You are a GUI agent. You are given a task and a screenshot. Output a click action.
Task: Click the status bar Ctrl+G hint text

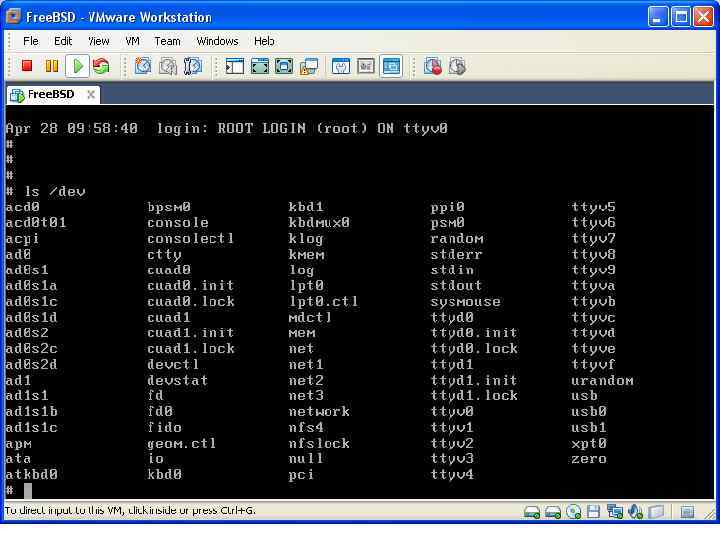[x=129, y=510]
